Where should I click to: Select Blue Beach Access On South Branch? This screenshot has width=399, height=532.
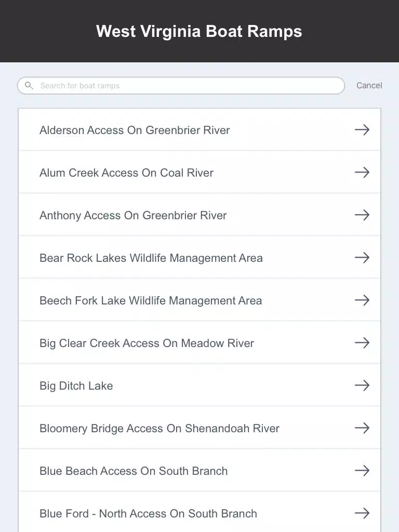click(199, 471)
